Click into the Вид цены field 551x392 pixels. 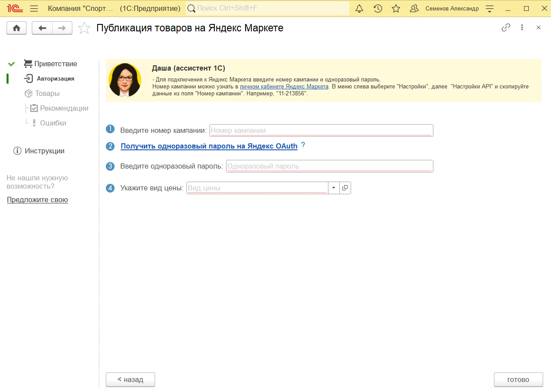[257, 188]
